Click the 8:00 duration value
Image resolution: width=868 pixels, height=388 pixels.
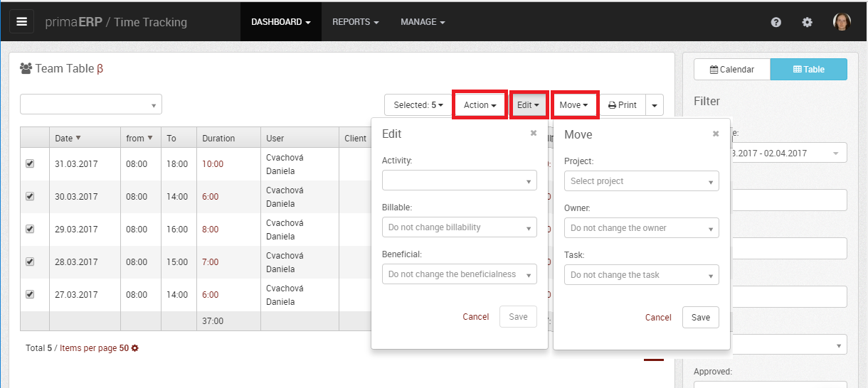[211, 230]
